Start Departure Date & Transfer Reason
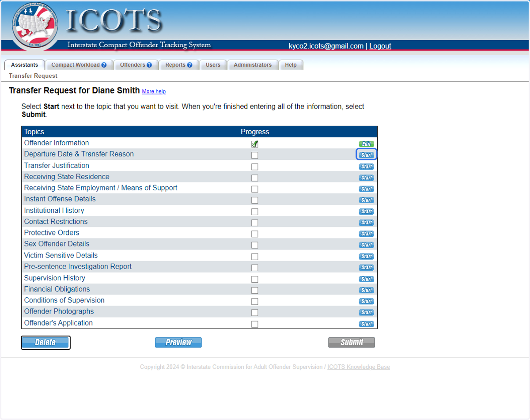 [366, 155]
